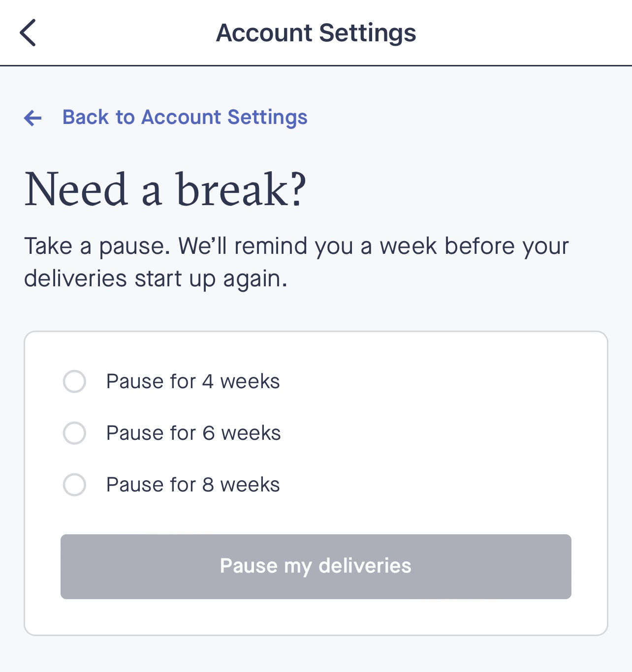The image size is (632, 672).
Task: Click the "Take a pause" description paragraph
Action: tap(296, 262)
